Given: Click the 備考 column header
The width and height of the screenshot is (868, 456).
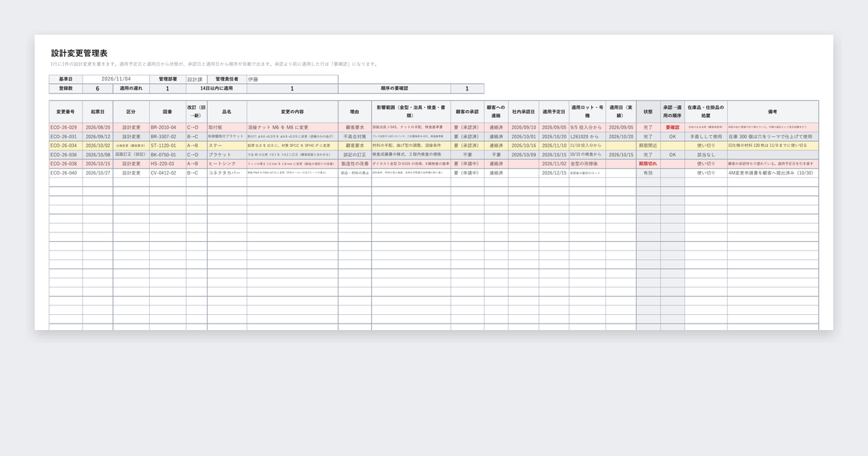Looking at the screenshot, I should coord(773,112).
